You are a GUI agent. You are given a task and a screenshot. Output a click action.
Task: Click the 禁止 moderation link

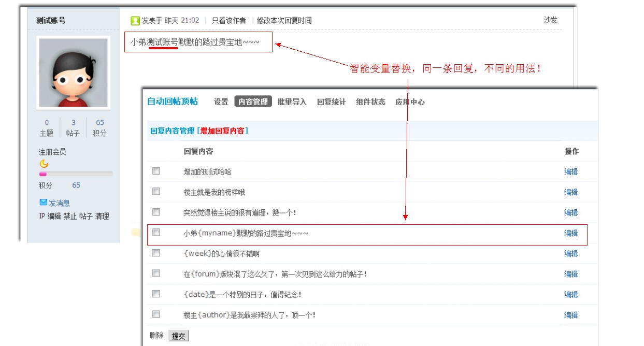(x=70, y=216)
